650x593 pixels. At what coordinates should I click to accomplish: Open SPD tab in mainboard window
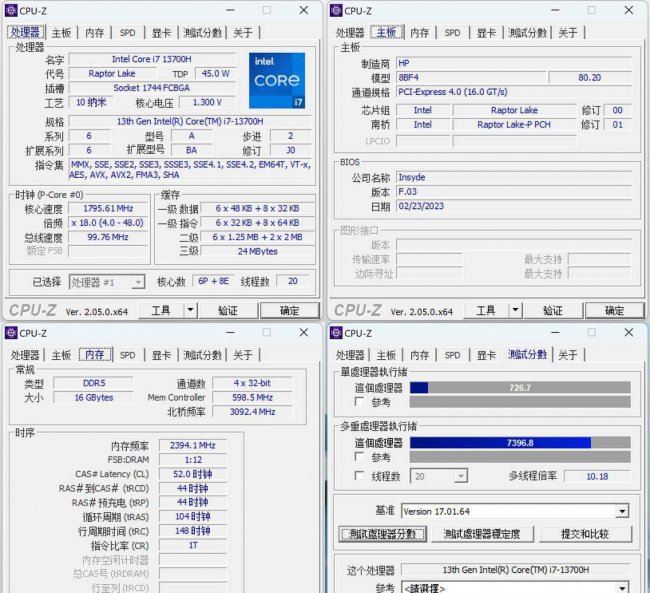pos(452,32)
